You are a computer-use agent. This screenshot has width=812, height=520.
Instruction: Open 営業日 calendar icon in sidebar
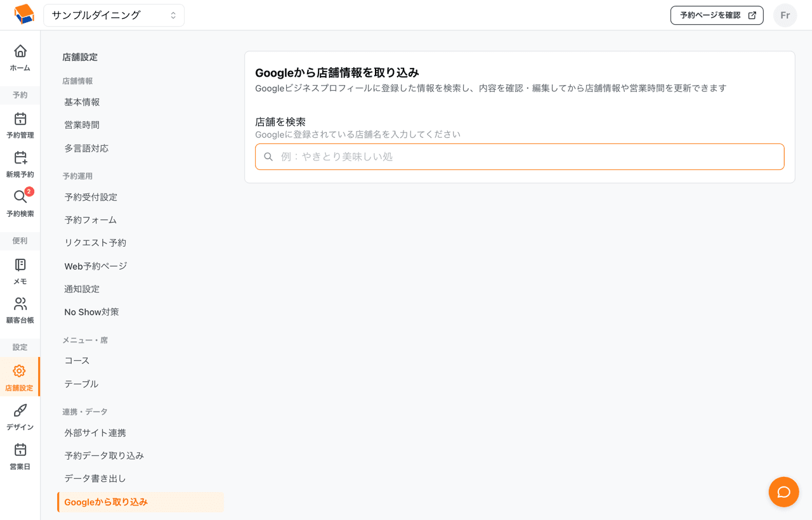point(20,450)
